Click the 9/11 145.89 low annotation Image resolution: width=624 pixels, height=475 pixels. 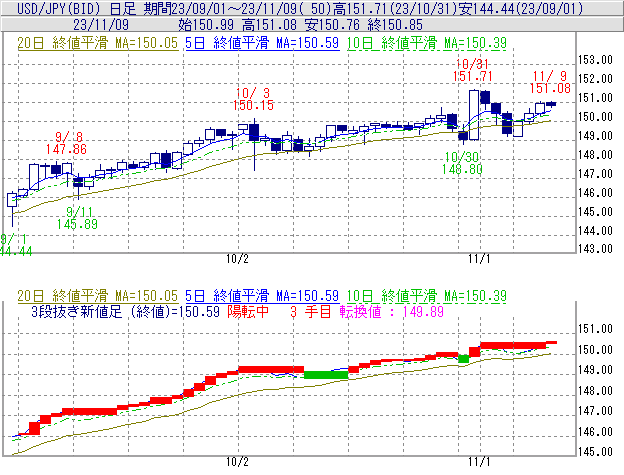(77, 218)
